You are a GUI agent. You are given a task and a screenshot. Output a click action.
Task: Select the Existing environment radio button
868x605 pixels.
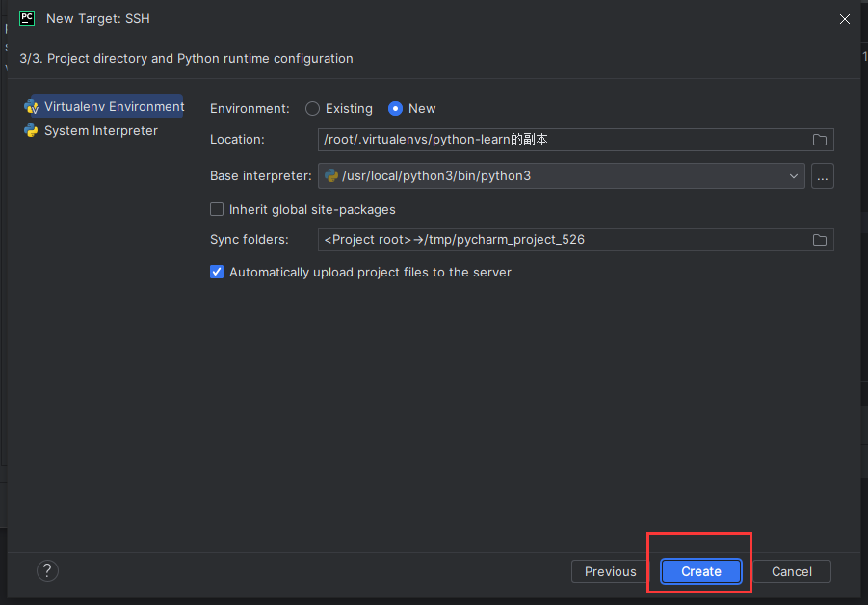(x=313, y=109)
